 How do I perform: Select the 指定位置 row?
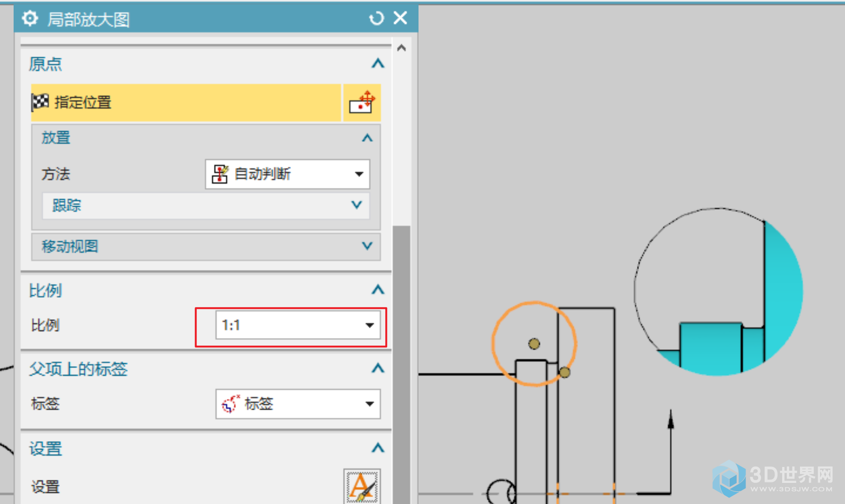pos(186,102)
